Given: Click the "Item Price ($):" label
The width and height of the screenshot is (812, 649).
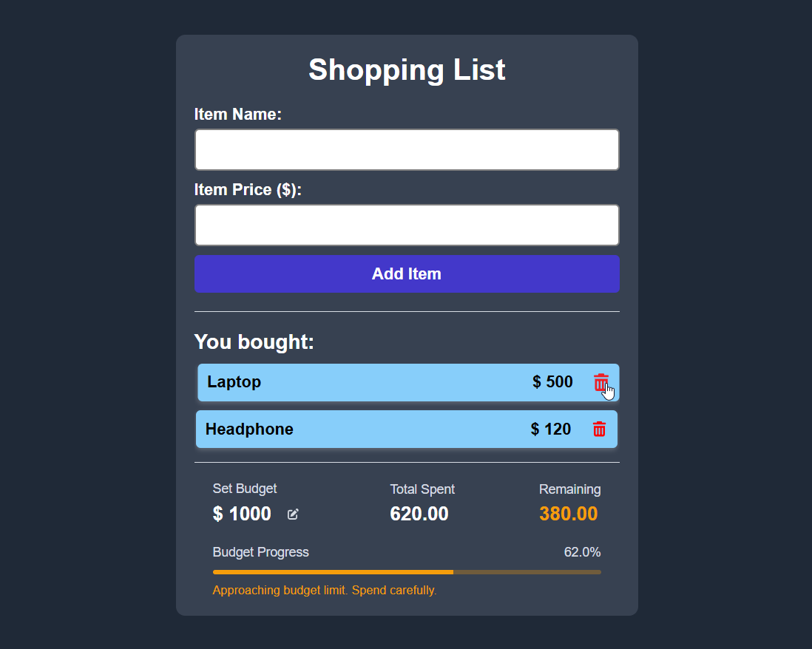Looking at the screenshot, I should 248,190.
